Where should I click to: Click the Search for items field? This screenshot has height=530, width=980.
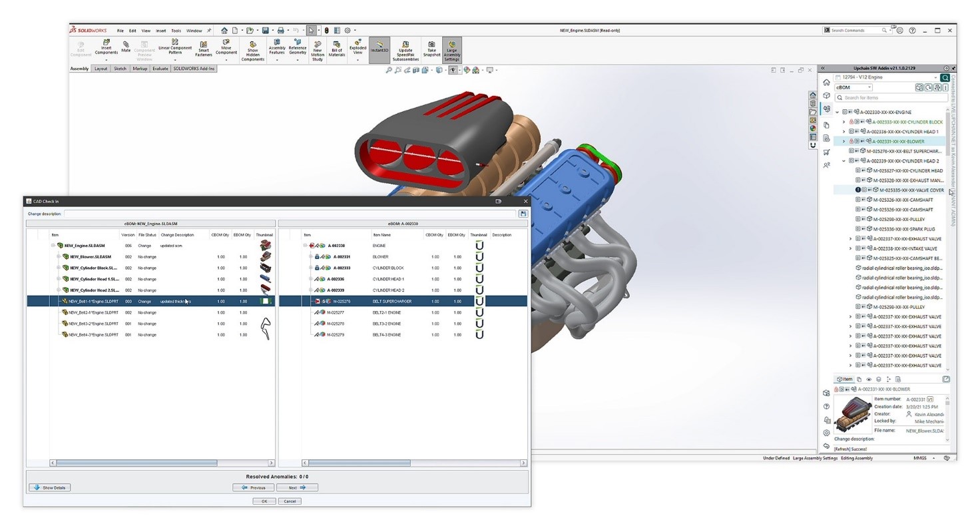tap(892, 98)
